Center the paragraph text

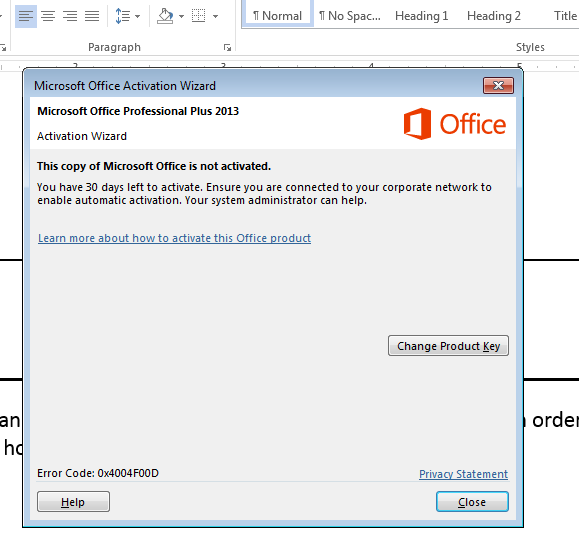(48, 16)
